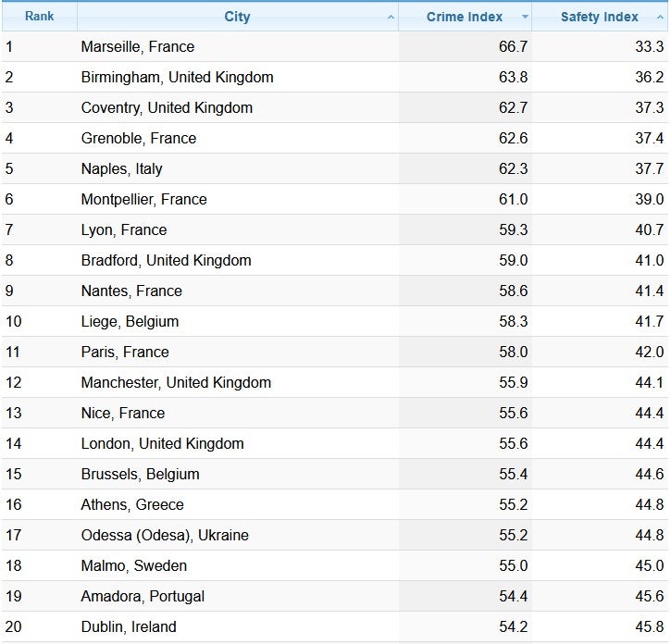Click Odessa (Odesa), Ukraine row

165,535
